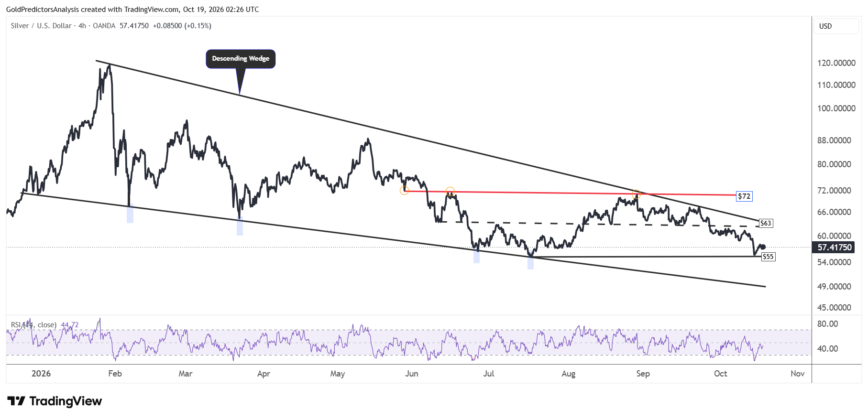Viewport: 868px width, 419px height.
Task: Click the 80.00000 price axis label
Action: [835, 164]
